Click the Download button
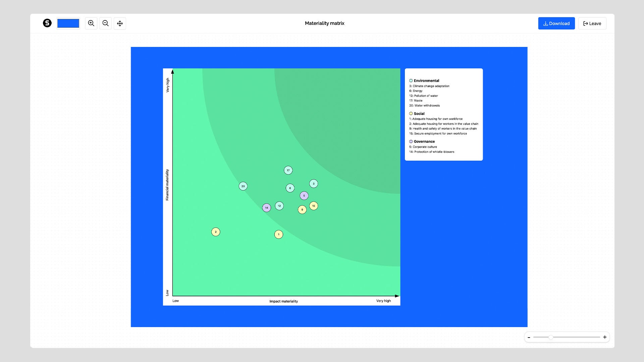This screenshot has width=644, height=362. coord(556,23)
